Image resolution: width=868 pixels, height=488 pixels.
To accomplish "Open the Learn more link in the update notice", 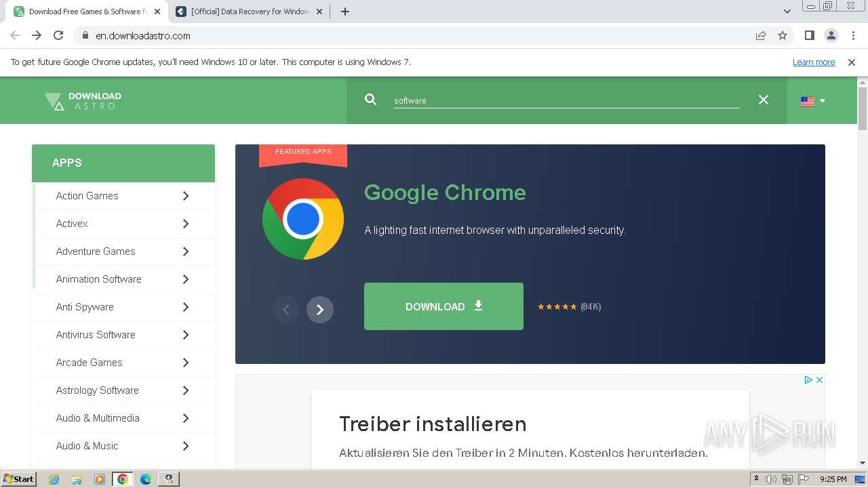I will (814, 62).
